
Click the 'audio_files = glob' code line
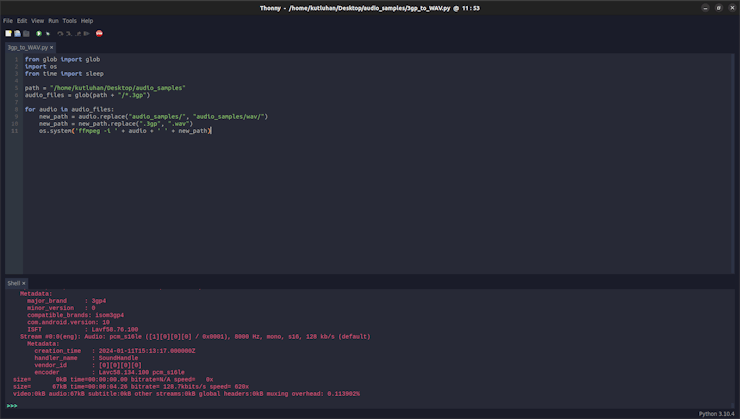coord(87,95)
